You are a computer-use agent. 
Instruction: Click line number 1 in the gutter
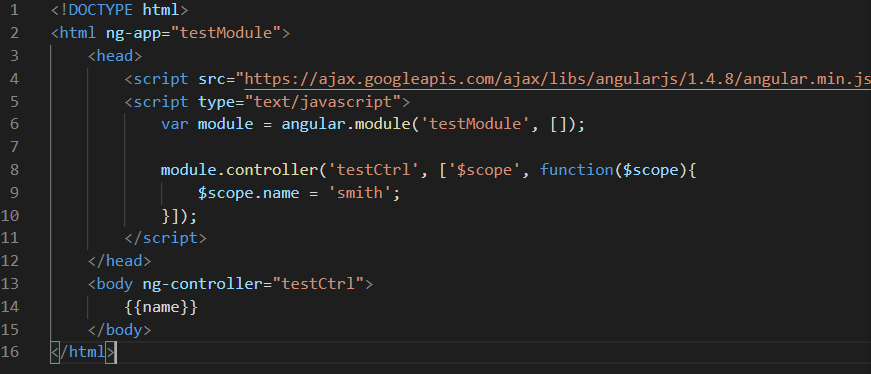14,10
